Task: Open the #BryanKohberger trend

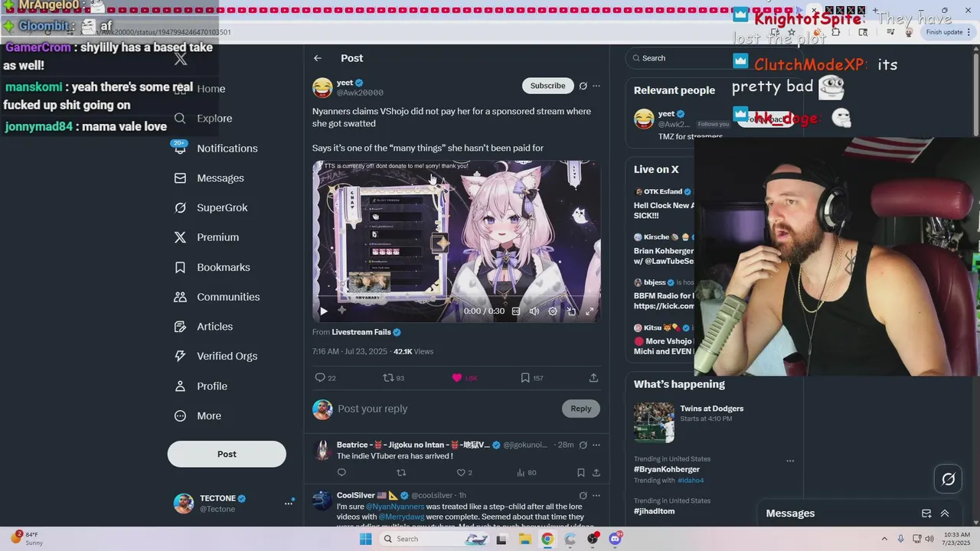Action: (667, 469)
